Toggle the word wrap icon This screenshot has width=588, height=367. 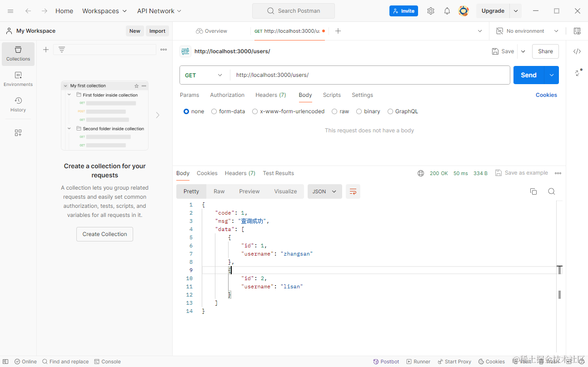pyautogui.click(x=353, y=191)
